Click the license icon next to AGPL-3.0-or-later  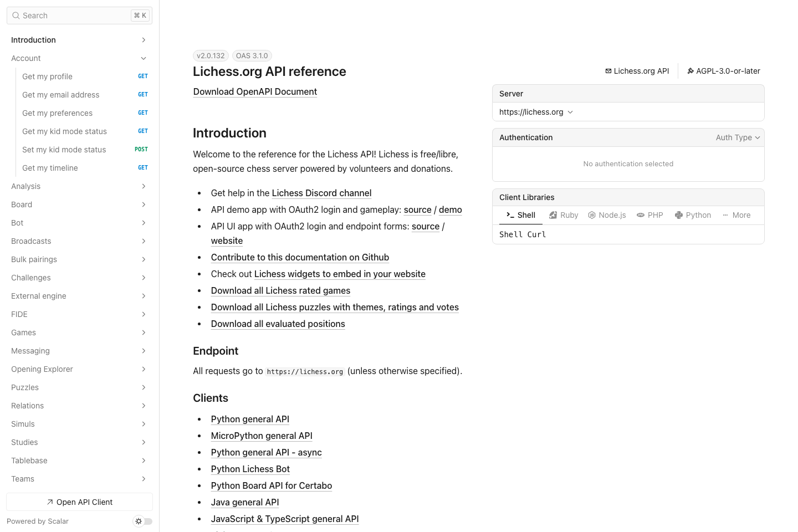[x=690, y=71]
